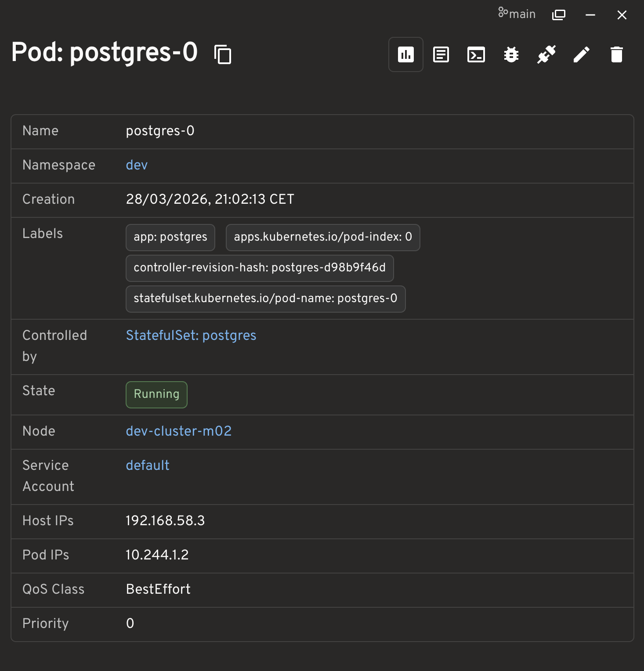
Task: Click the app: postgres label chip
Action: [170, 237]
